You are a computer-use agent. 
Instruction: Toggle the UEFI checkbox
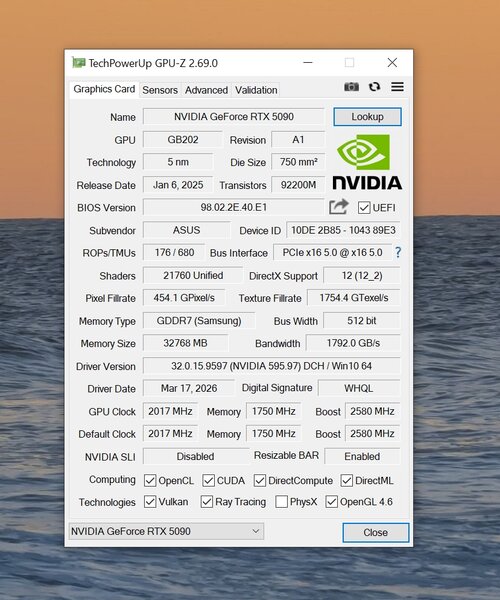364,208
